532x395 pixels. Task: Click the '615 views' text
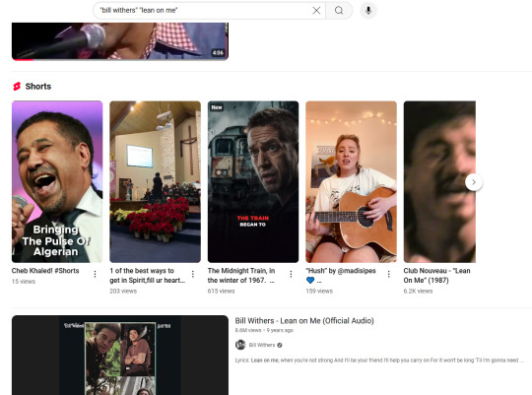click(x=221, y=292)
